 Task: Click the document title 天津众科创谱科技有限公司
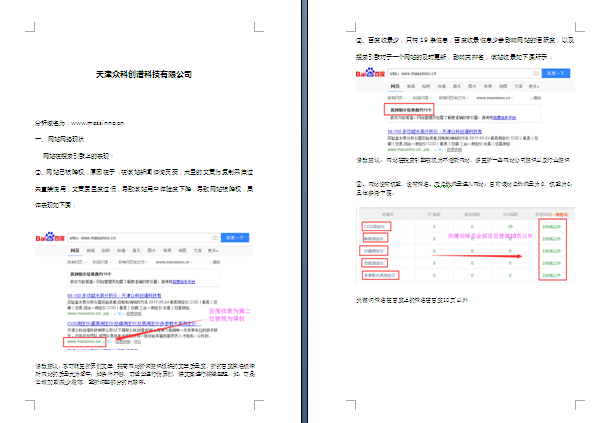[143, 76]
